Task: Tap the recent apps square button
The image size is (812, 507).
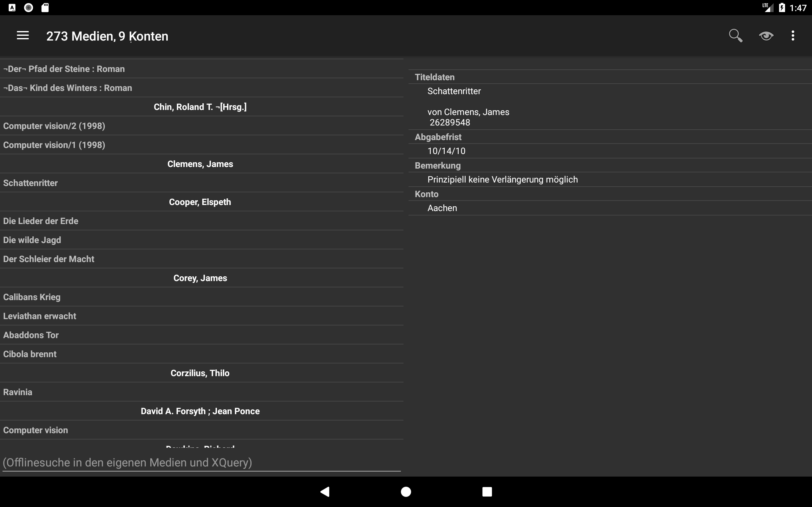Action: [487, 491]
